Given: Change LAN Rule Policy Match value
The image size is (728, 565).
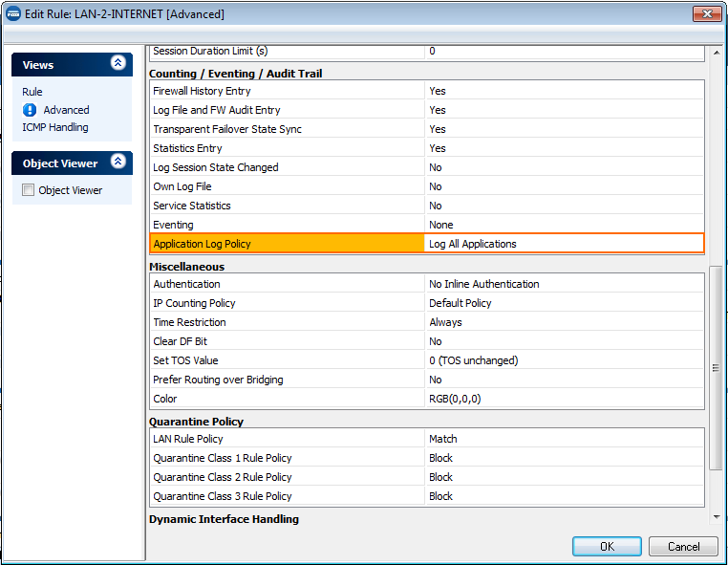Looking at the screenshot, I should tap(564, 439).
